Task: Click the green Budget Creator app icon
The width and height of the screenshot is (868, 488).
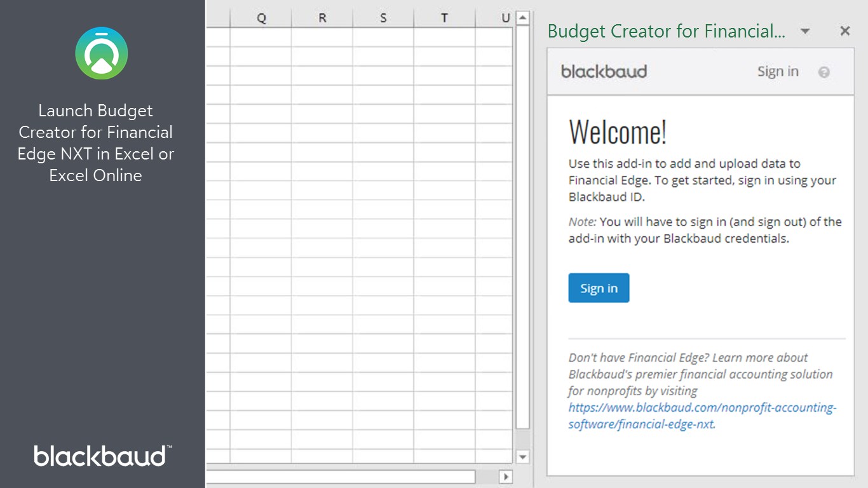Action: (x=102, y=53)
